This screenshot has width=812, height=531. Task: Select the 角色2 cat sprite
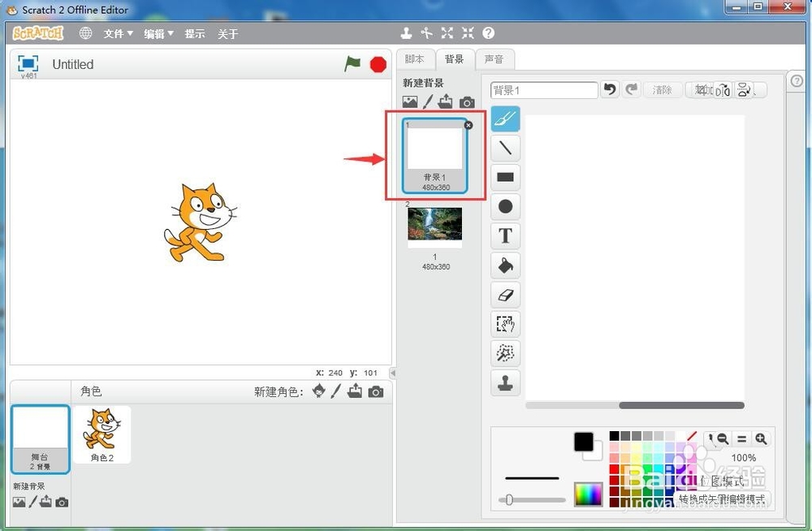tap(102, 434)
